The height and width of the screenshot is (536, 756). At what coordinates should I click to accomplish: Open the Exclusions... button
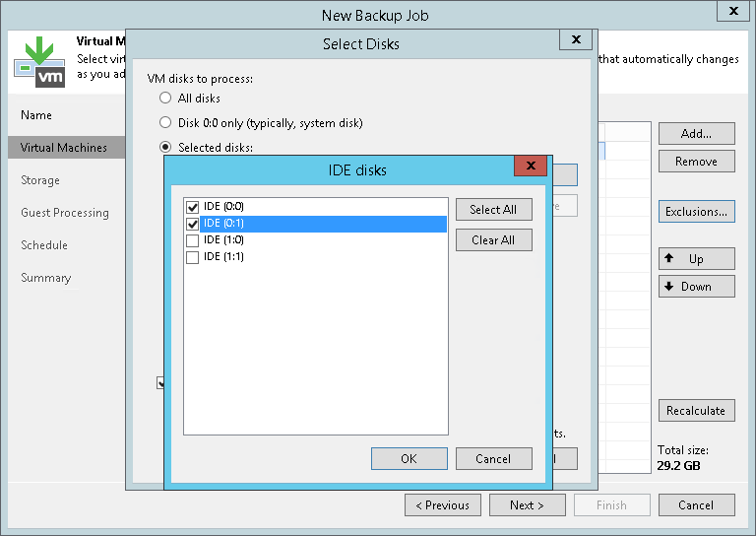point(697,211)
